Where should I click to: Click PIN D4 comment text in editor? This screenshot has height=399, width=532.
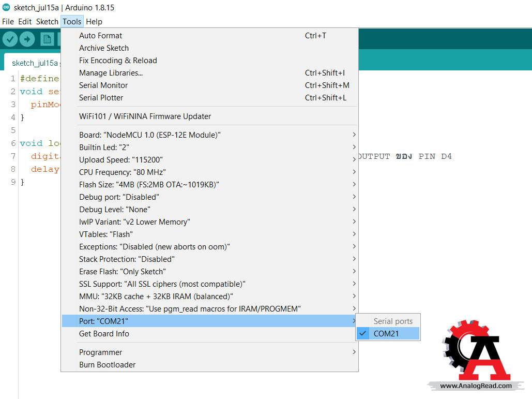435,156
